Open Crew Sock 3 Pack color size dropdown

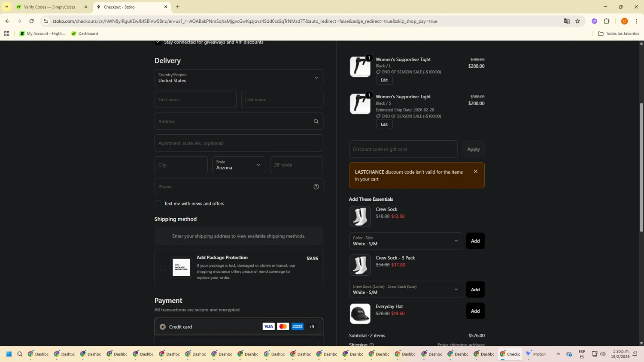[x=406, y=290]
